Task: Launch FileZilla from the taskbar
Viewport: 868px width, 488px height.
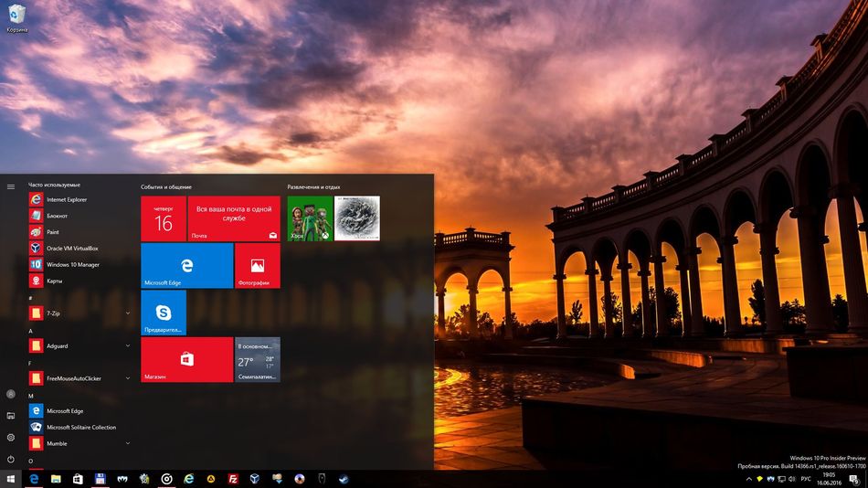Action: [233, 479]
